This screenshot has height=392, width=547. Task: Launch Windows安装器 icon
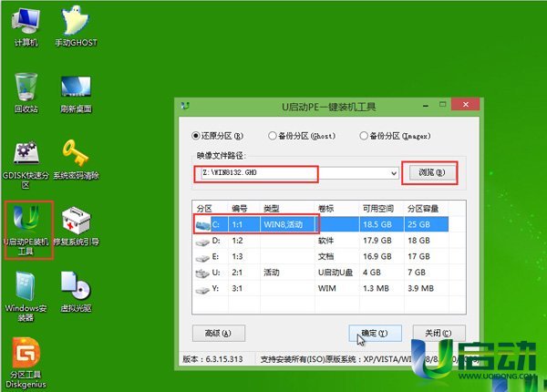pos(26,296)
